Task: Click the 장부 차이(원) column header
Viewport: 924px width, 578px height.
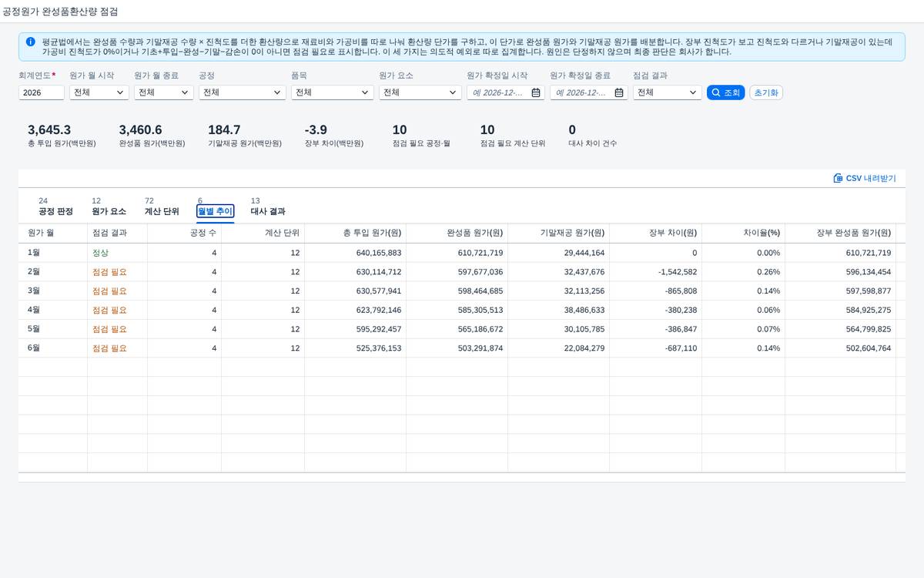Action: pos(655,233)
